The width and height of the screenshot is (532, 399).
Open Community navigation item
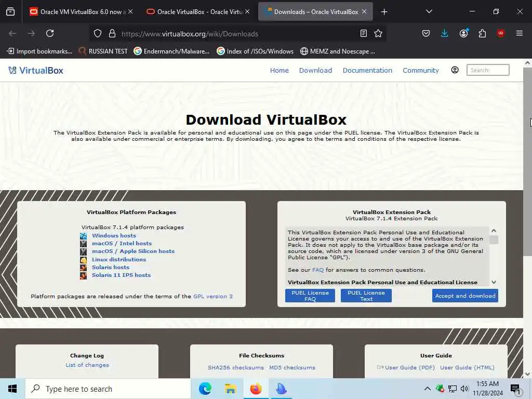(421, 70)
